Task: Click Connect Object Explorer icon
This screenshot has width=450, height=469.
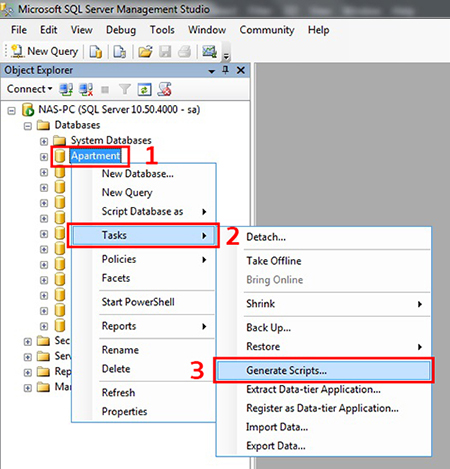Action: (x=66, y=89)
